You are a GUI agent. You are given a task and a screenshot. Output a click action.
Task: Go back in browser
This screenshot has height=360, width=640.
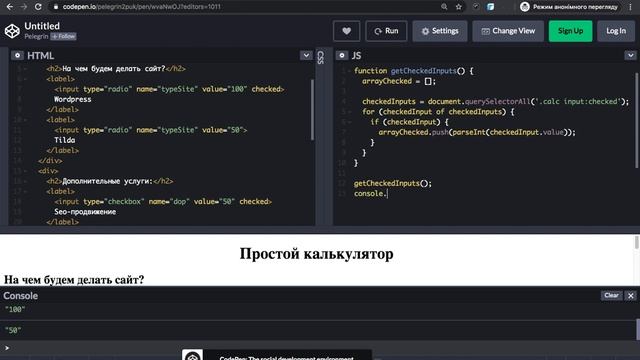10,7
